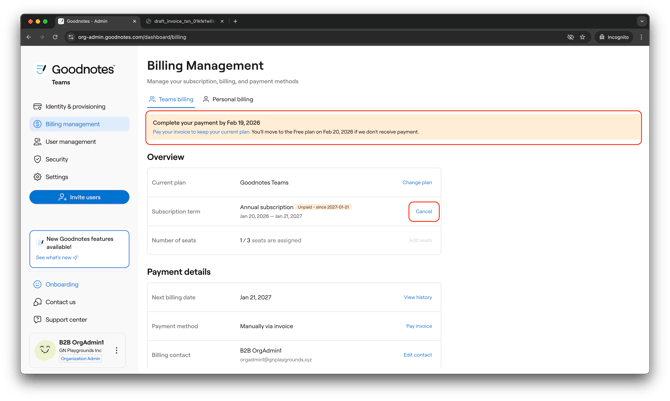The image size is (670, 401).
Task: Expand the browser tab list chevron
Action: coord(642,21)
